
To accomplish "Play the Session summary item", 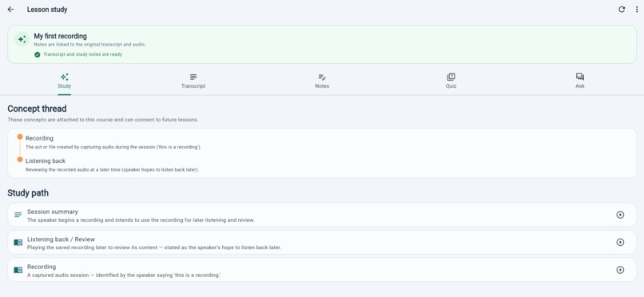I will 620,215.
